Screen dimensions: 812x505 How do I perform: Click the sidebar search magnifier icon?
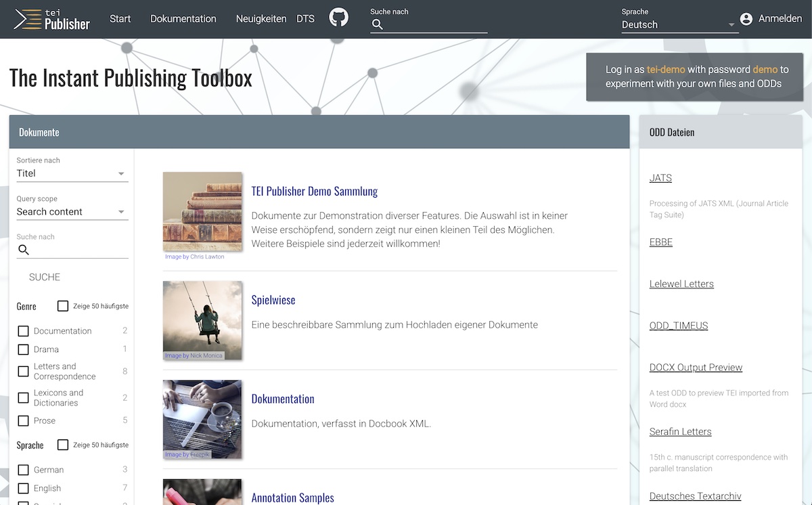(24, 250)
